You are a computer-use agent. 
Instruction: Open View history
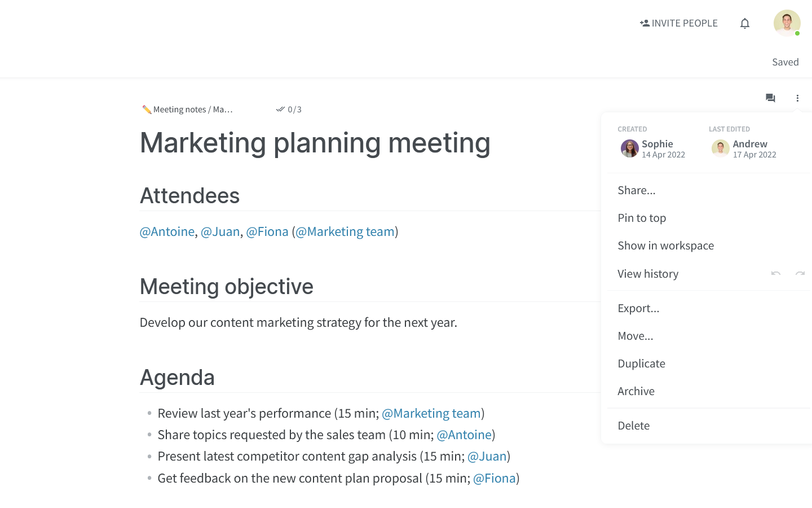pos(648,274)
